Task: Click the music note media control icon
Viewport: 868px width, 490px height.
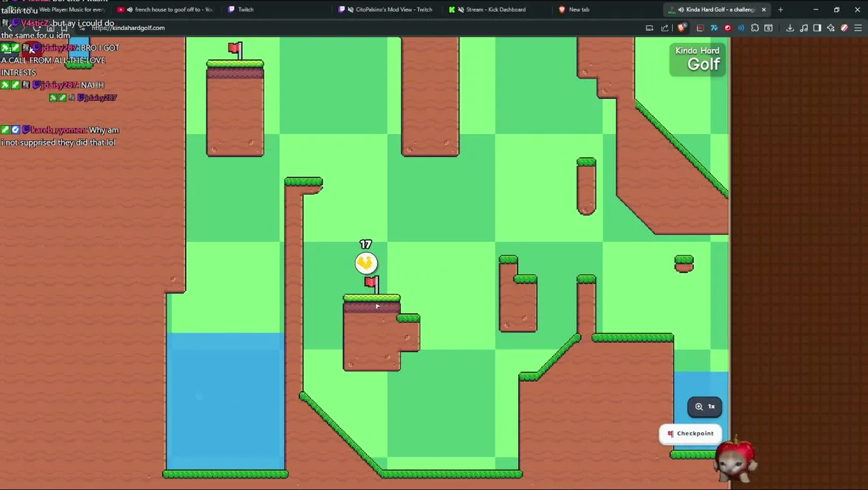Action: 804,28
